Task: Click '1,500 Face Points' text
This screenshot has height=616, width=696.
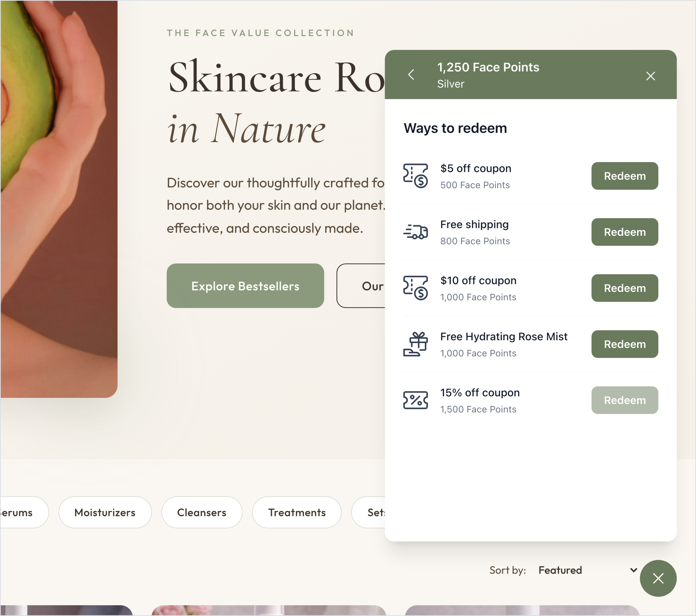Action: [x=478, y=409]
